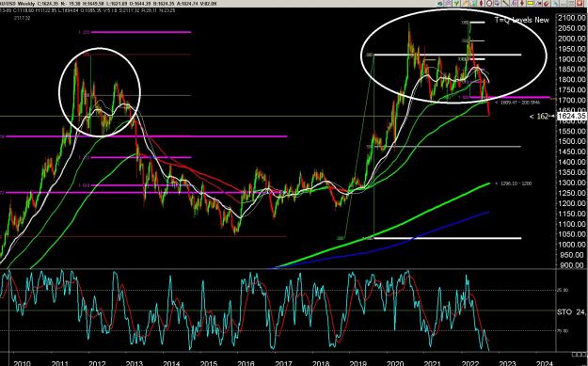Click the 2018 year label on time axis
Image resolution: width=588 pixels, height=366 pixels.
pos(321,362)
